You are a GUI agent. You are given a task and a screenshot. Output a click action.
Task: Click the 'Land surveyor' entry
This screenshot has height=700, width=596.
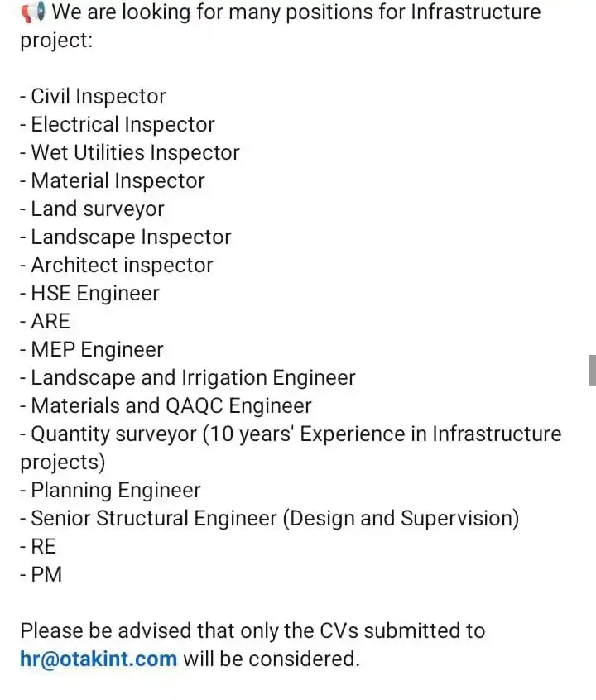[x=93, y=209]
